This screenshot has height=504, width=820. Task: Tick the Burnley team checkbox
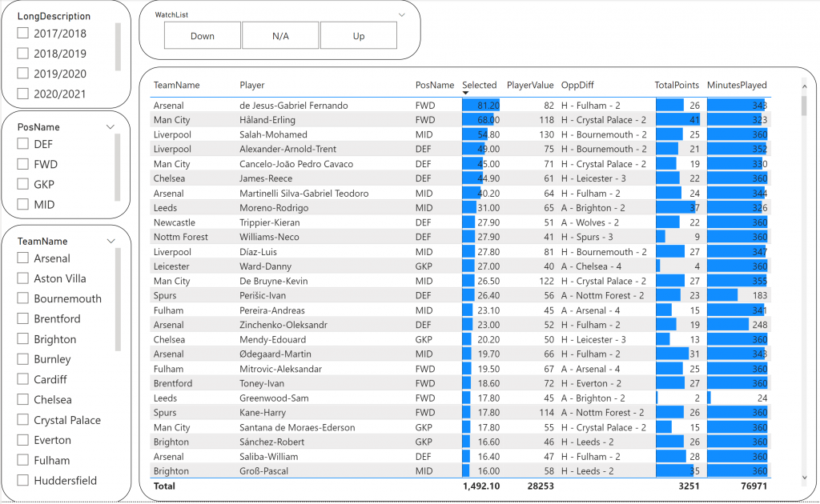pos(22,359)
